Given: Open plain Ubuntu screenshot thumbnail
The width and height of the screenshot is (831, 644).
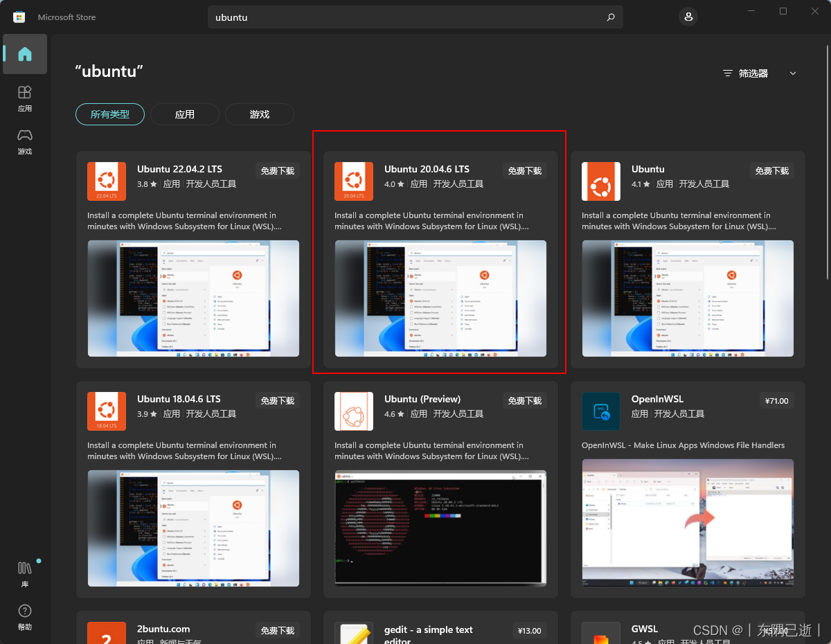Looking at the screenshot, I should 688,298.
